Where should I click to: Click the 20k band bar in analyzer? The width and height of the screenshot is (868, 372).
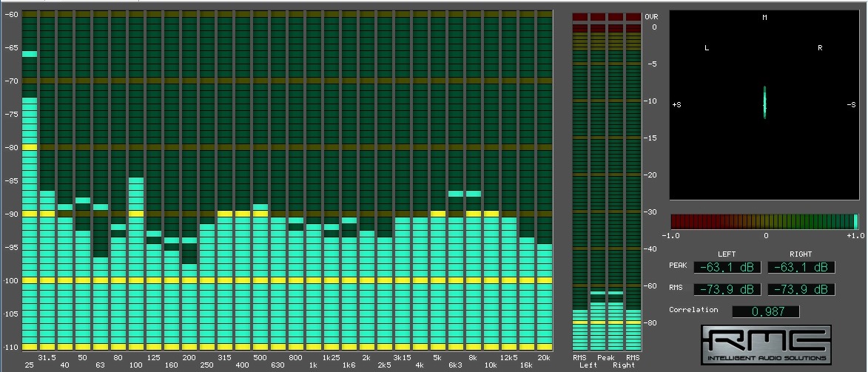pos(545,180)
